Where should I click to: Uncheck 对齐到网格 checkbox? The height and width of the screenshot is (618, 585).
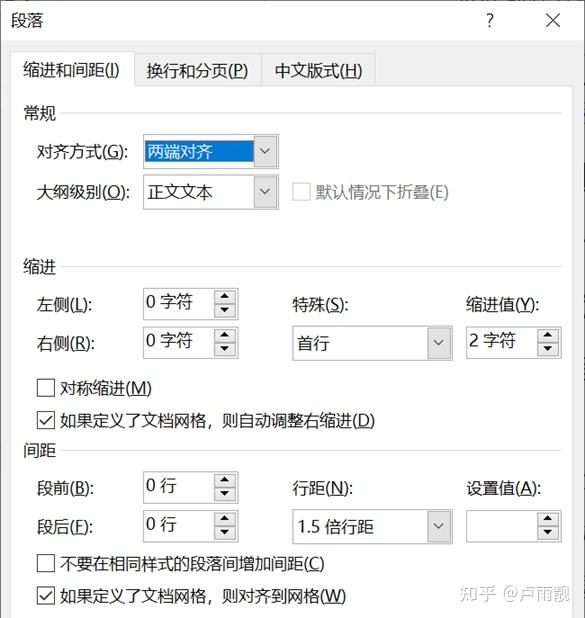coord(46,596)
